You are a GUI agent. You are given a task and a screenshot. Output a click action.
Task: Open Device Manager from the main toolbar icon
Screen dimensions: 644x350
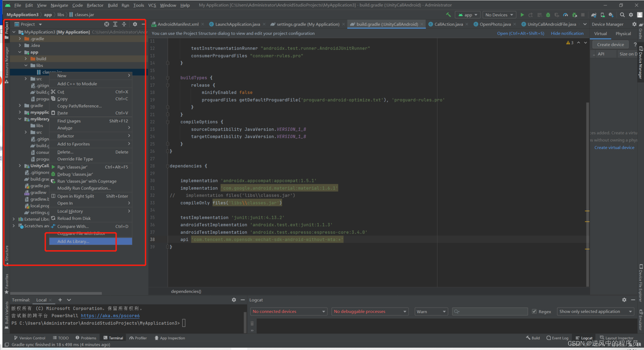click(603, 15)
